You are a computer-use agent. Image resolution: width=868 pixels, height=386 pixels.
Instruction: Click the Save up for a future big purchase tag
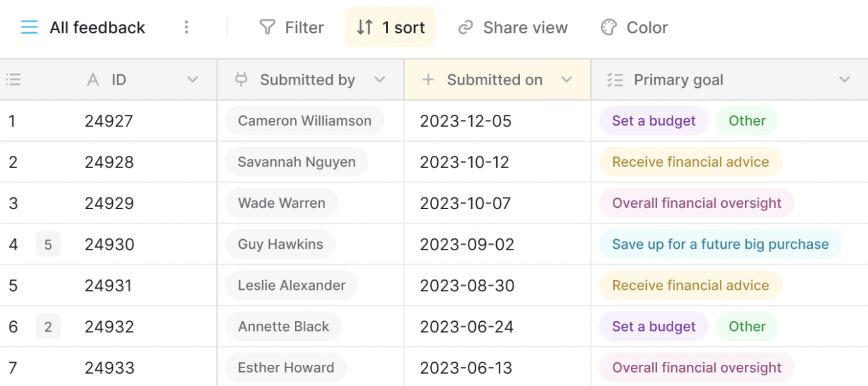click(721, 244)
